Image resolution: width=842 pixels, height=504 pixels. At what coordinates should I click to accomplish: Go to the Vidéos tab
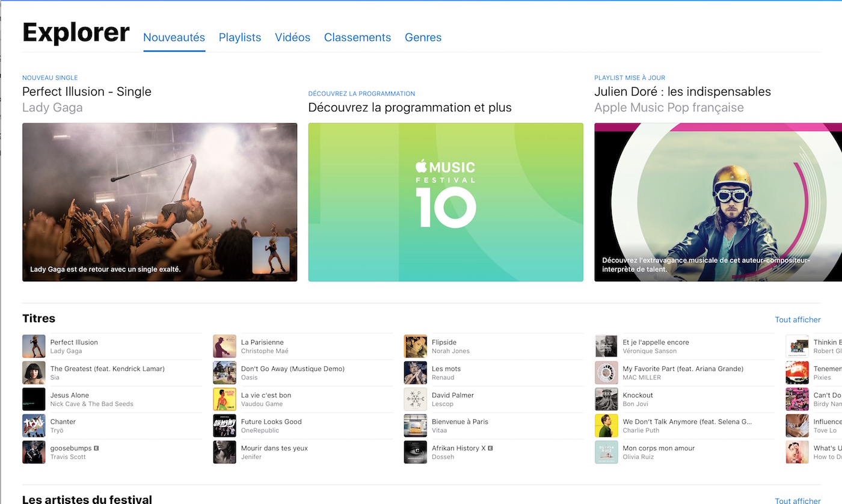(x=292, y=37)
